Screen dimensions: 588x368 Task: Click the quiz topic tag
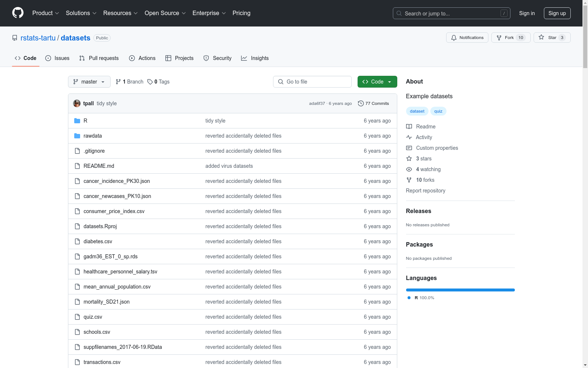pyautogui.click(x=438, y=111)
